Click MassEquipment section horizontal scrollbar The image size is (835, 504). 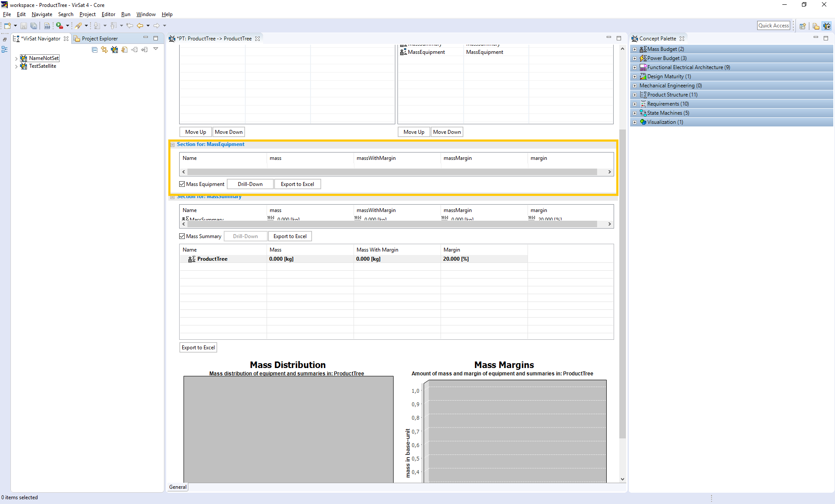391,172
